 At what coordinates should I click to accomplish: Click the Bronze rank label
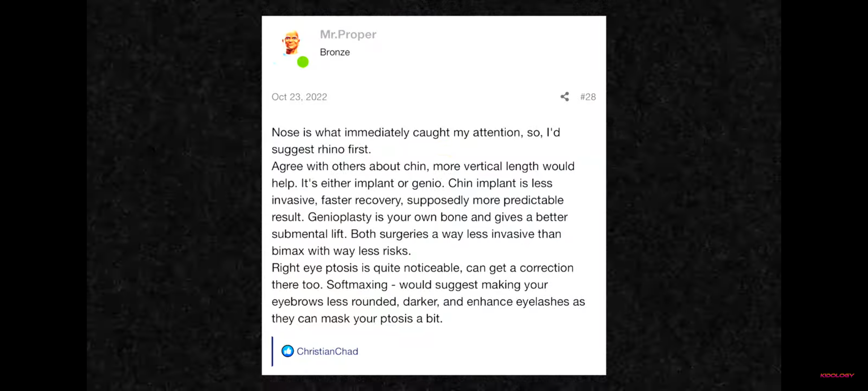click(335, 52)
